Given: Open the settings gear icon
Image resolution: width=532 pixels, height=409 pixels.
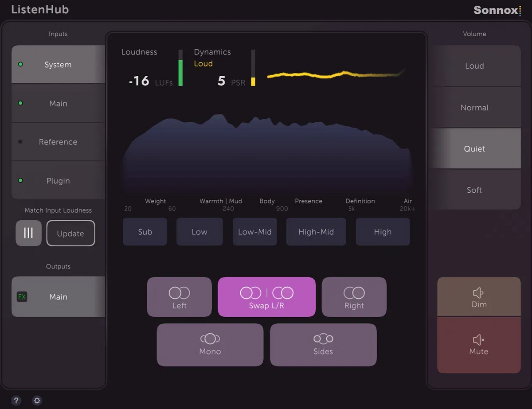Looking at the screenshot, I should pyautogui.click(x=37, y=400).
